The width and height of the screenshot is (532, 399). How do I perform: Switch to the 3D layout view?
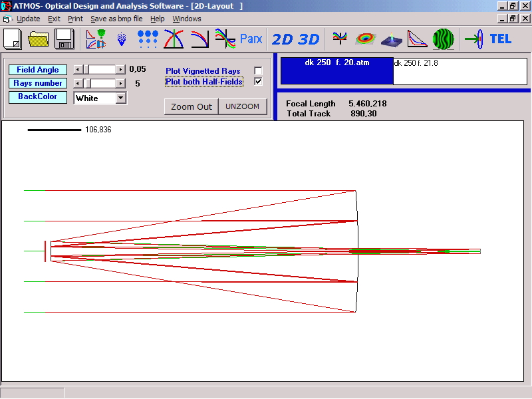309,39
